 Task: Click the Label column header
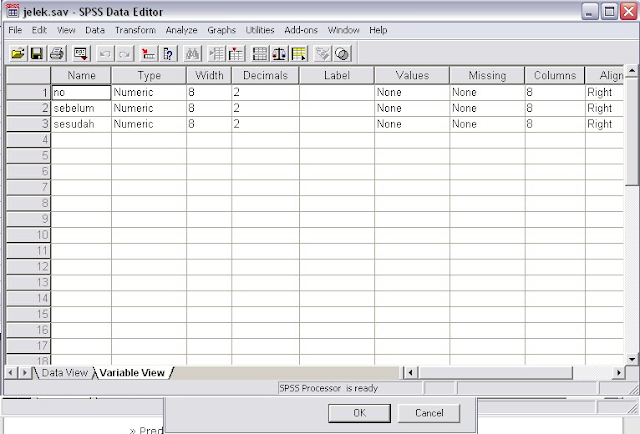point(337,76)
